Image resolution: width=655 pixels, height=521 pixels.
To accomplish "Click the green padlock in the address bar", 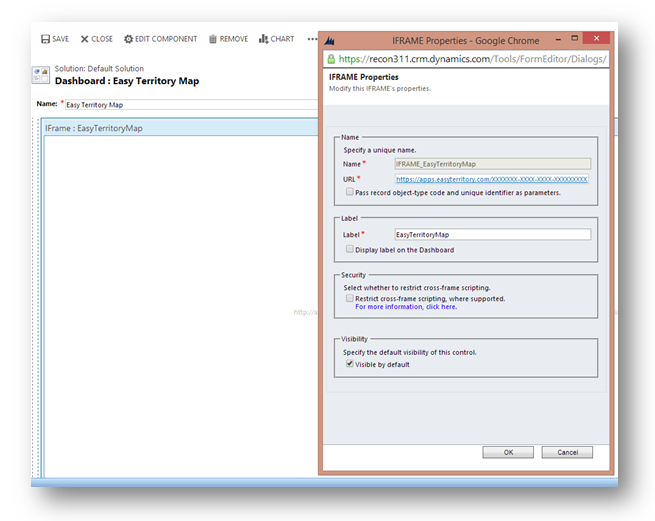I will 334,59.
